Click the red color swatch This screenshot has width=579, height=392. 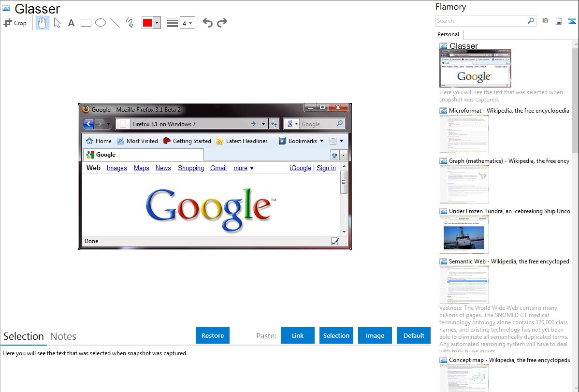pos(147,23)
